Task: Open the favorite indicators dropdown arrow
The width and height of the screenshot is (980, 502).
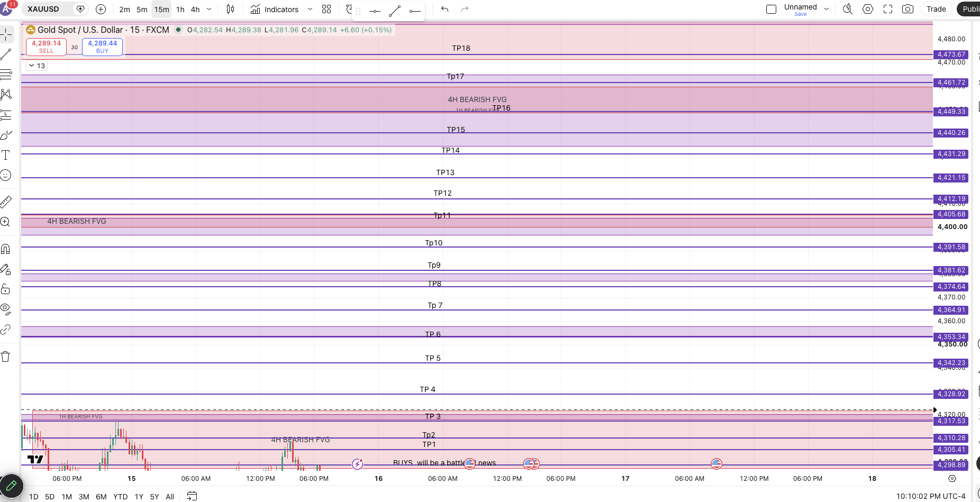Action: (x=310, y=9)
